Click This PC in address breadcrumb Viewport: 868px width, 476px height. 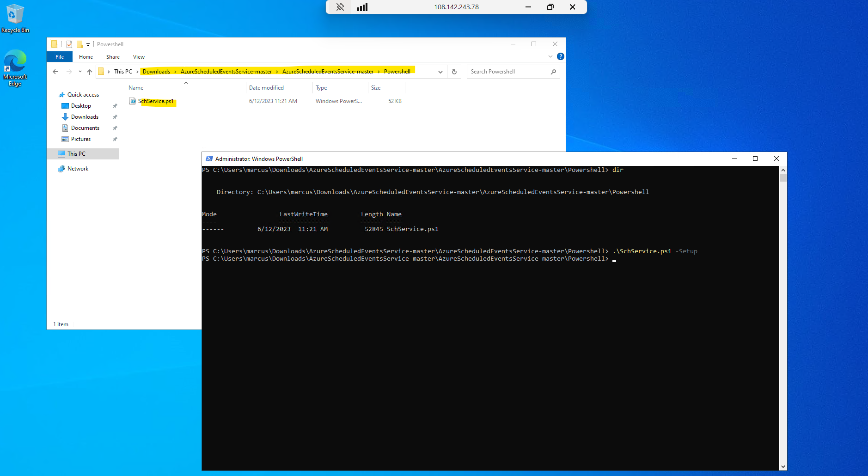[123, 72]
